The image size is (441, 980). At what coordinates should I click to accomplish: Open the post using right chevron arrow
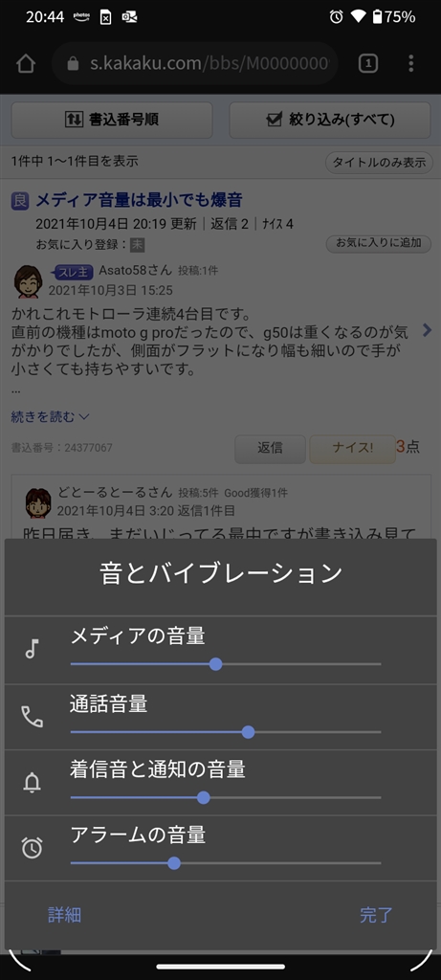coord(428,330)
